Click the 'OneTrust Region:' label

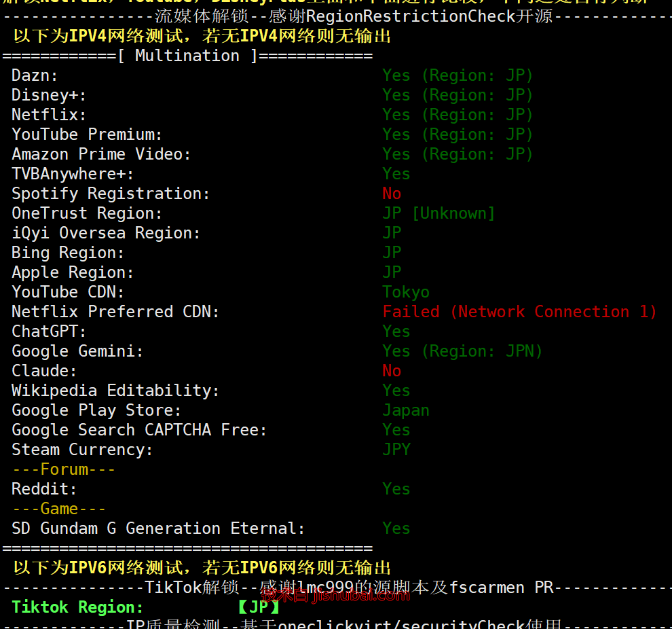coord(87,213)
